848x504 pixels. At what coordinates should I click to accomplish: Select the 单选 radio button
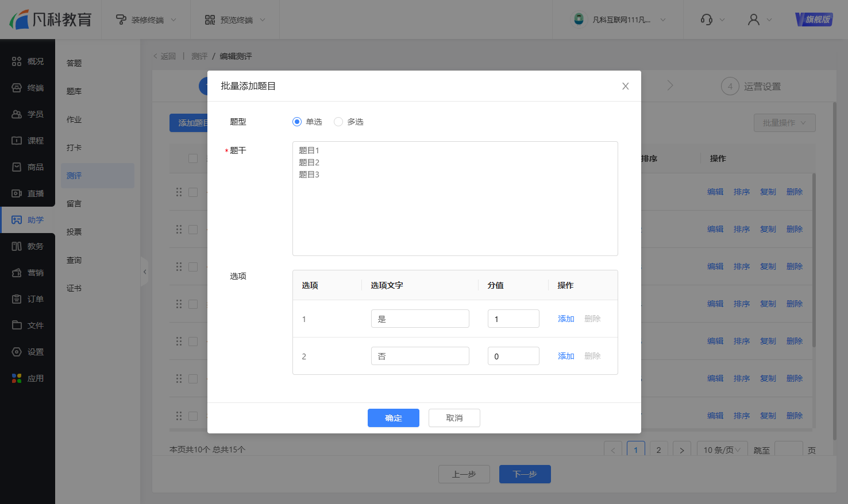click(297, 122)
